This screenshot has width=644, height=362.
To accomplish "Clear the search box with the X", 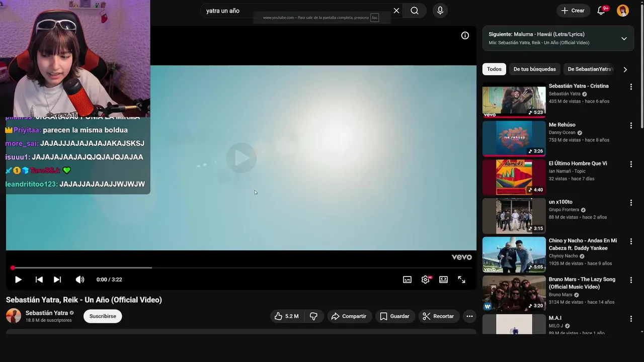I will pyautogui.click(x=396, y=11).
